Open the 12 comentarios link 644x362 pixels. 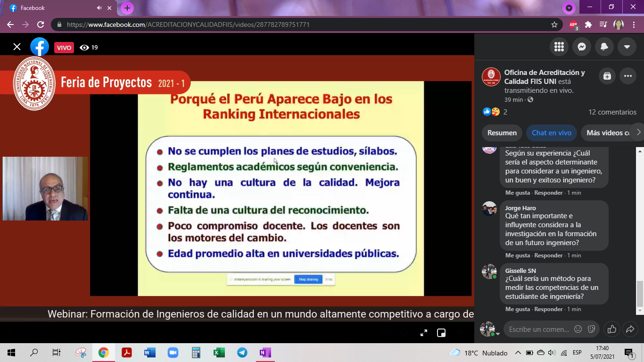tap(612, 112)
